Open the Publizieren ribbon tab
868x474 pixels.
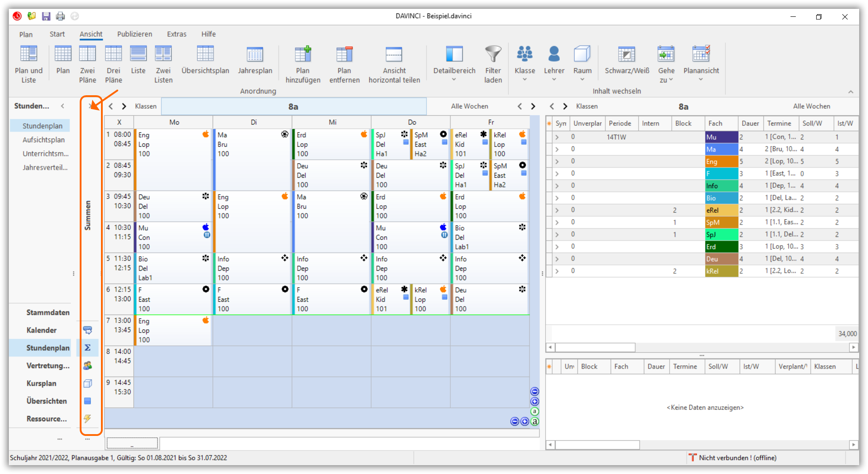[x=135, y=34]
